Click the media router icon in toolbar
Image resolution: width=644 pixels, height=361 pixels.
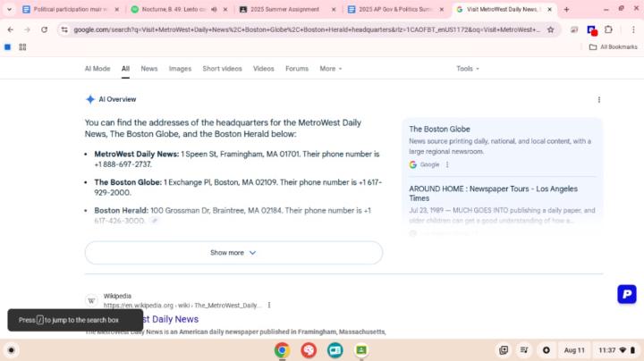tap(573, 29)
